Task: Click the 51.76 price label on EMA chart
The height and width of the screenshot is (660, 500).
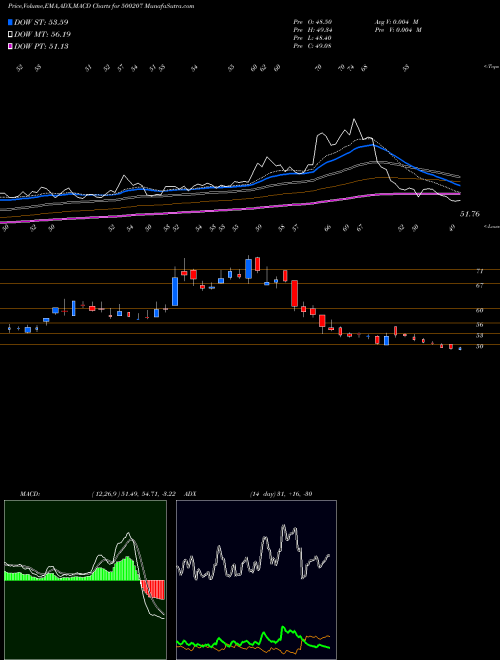Action: point(470,214)
